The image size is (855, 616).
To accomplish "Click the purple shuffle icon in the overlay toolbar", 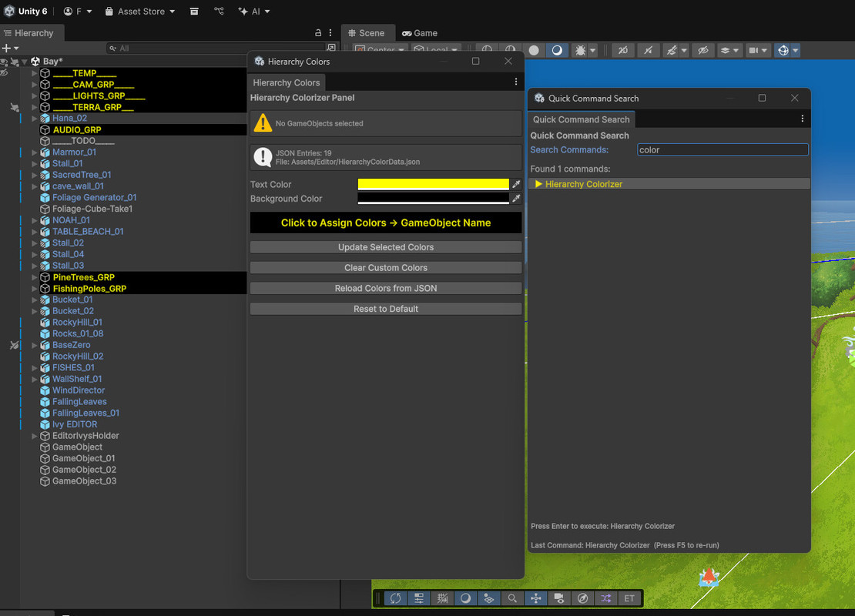I will point(606,598).
